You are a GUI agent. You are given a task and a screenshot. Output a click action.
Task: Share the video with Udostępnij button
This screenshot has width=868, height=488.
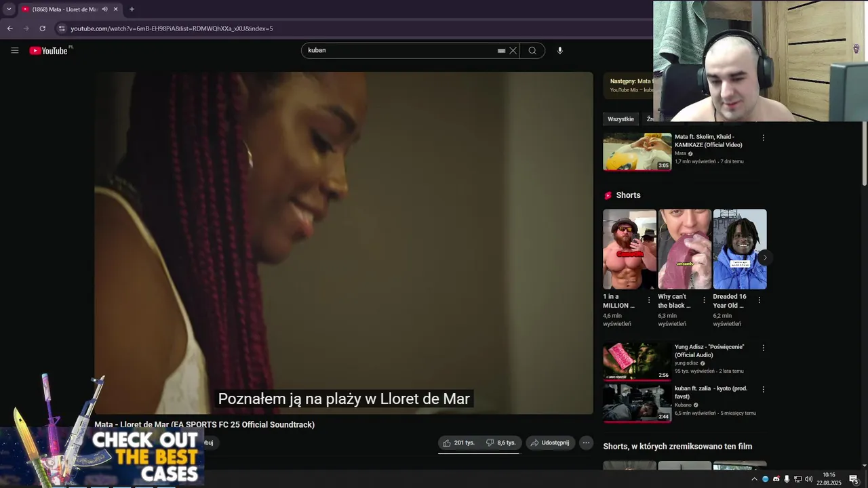(551, 443)
